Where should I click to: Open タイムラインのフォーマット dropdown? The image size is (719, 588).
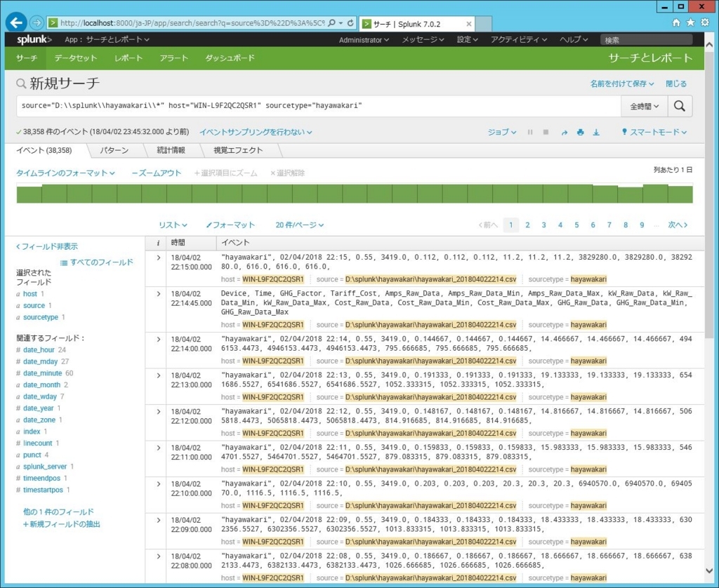(x=65, y=173)
